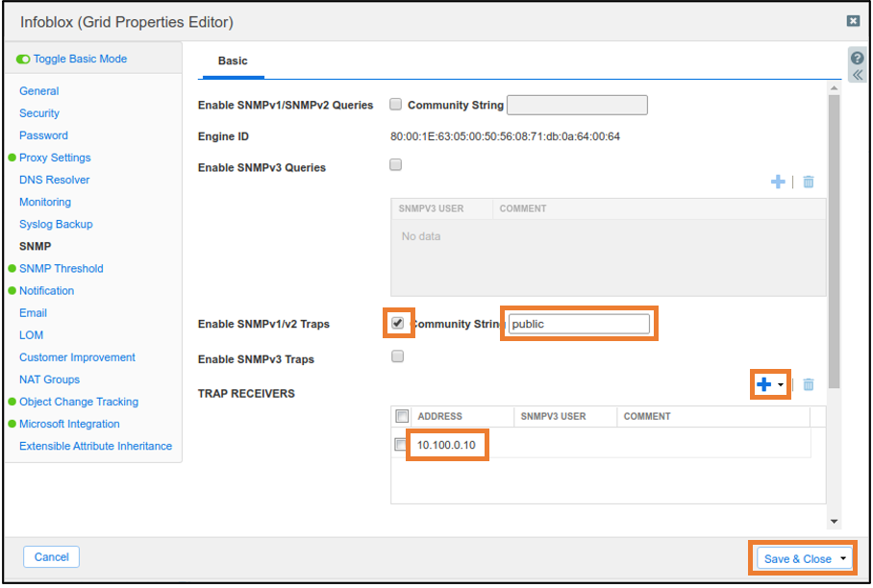873x588 pixels.
Task: Close the Grid Properties Editor dialog
Action: (x=853, y=21)
